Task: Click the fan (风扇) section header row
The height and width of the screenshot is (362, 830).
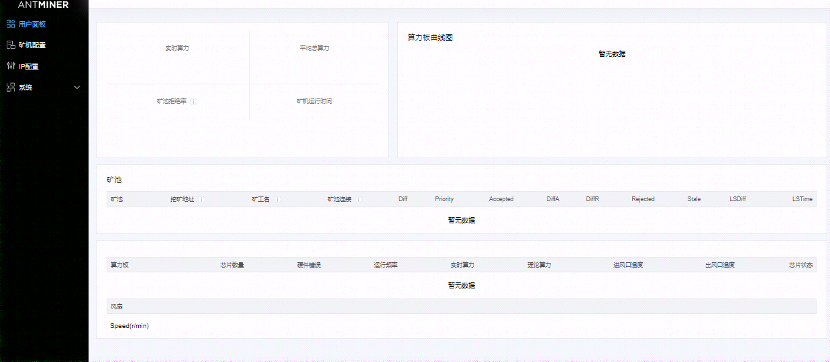Action: [462, 306]
